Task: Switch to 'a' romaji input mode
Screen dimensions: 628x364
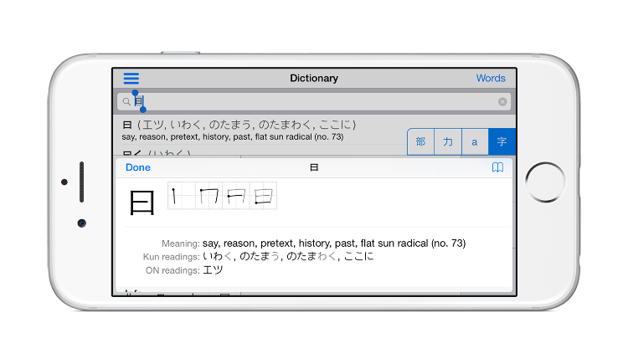Action: [x=474, y=142]
